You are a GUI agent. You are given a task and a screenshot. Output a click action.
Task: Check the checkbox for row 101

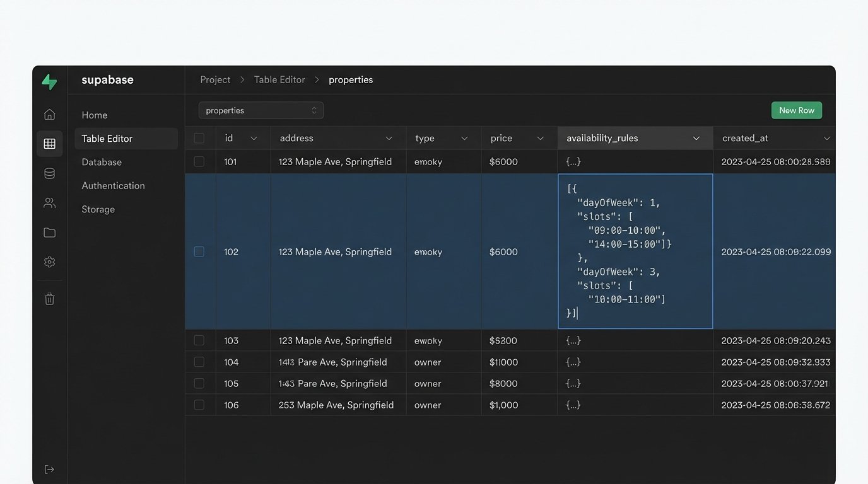pos(199,161)
